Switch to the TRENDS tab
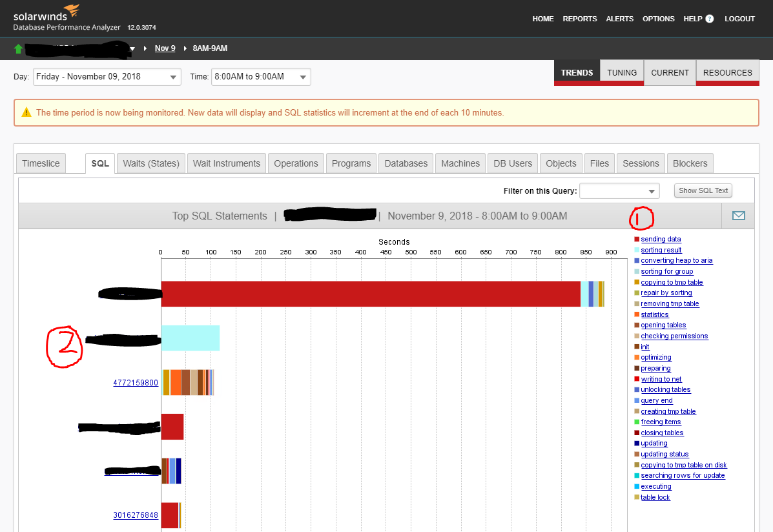Screen dimensions: 773x532 [x=577, y=72]
